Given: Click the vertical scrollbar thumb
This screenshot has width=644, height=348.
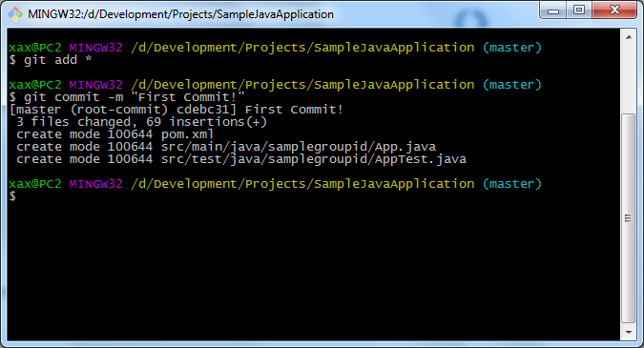Looking at the screenshot, I should (x=629, y=218).
